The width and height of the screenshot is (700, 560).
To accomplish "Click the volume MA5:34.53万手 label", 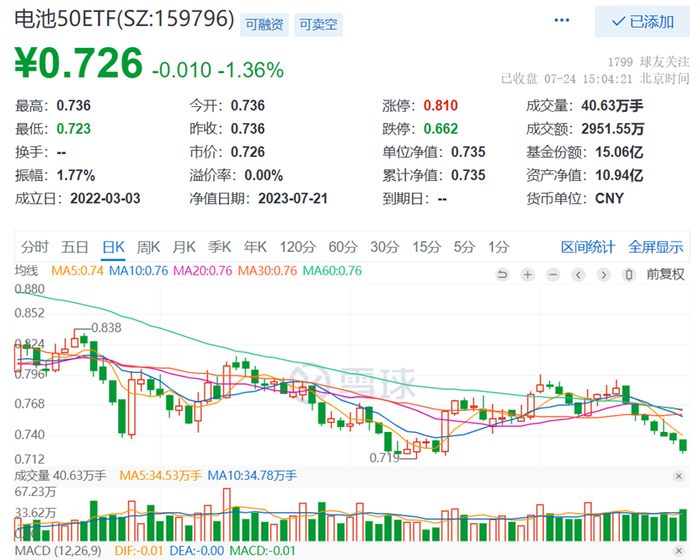I will (x=160, y=476).
